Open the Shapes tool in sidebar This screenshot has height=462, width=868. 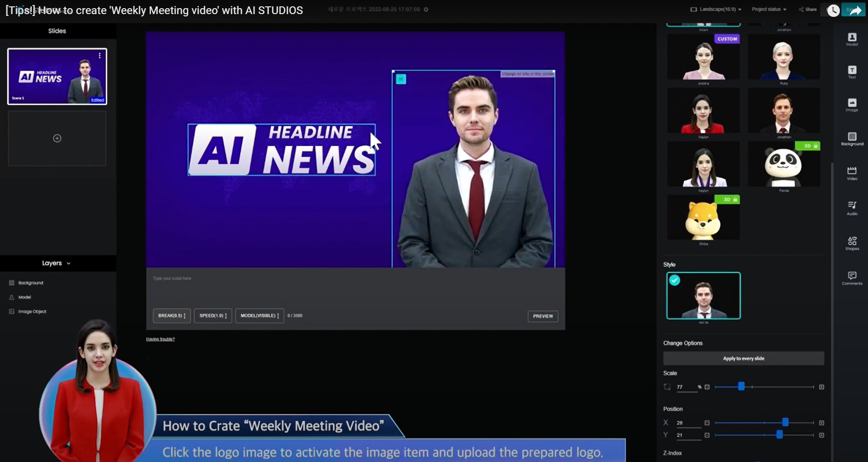852,243
